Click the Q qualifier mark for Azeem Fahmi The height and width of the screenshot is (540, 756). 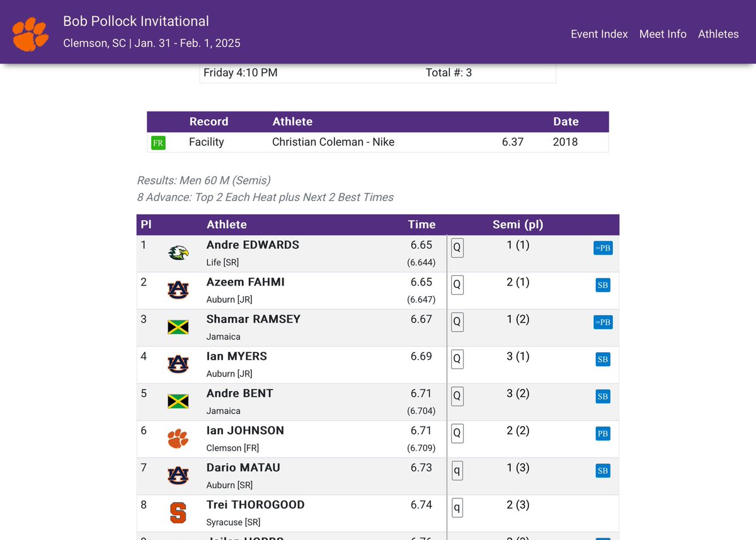(457, 285)
